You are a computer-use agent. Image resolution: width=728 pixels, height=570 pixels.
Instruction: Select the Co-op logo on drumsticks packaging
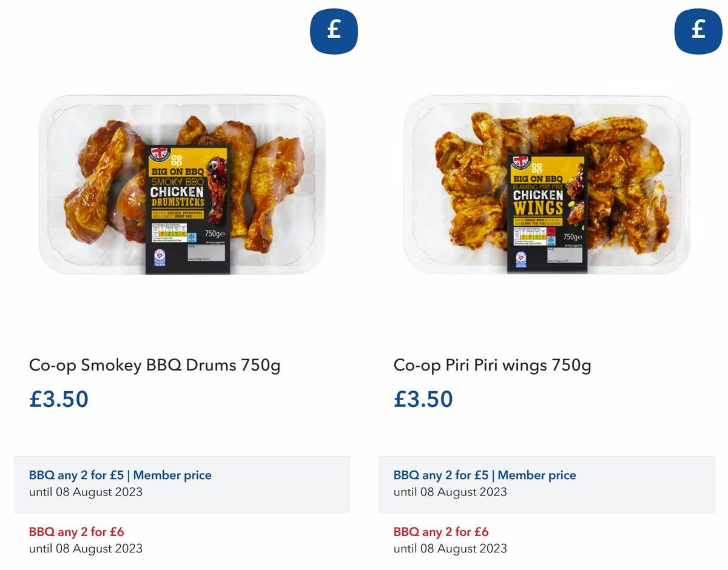pos(177,160)
